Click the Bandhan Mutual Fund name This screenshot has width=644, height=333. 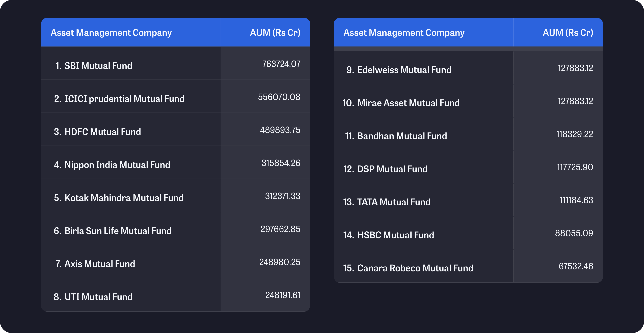[402, 136]
